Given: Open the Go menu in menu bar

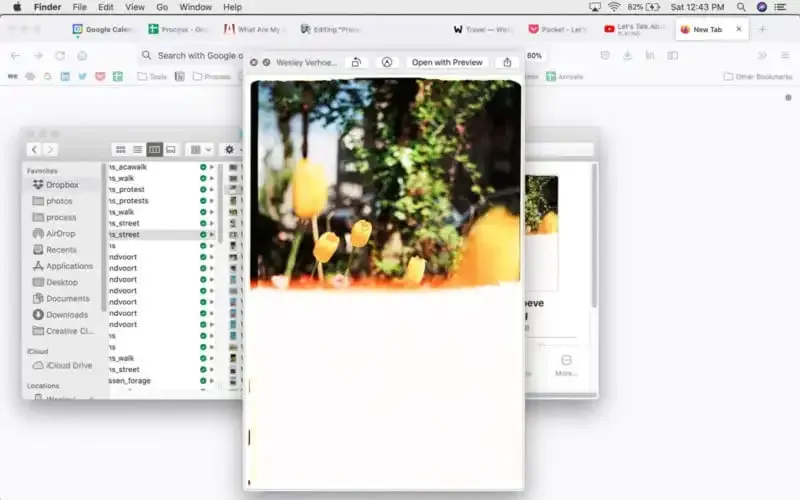Looking at the screenshot, I should pos(162,7).
